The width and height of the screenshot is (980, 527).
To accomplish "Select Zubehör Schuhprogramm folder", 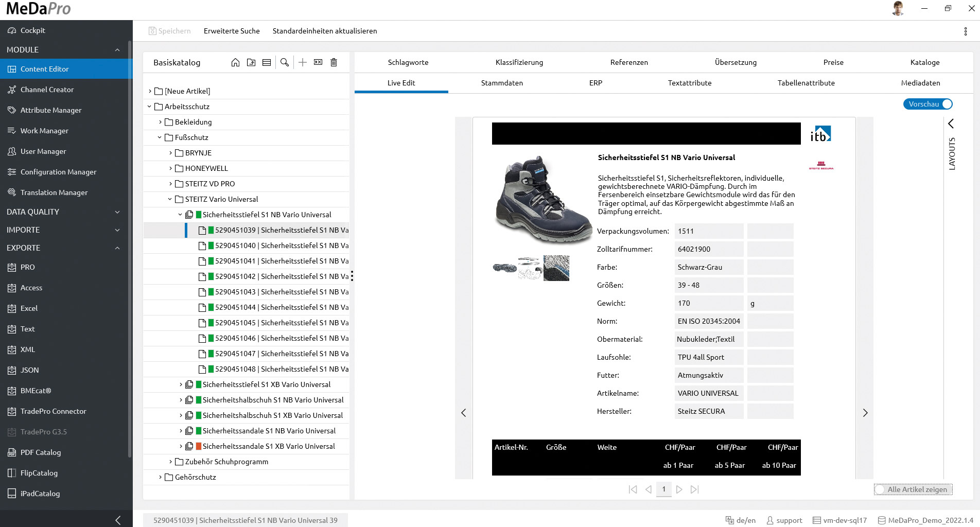I will point(226,462).
